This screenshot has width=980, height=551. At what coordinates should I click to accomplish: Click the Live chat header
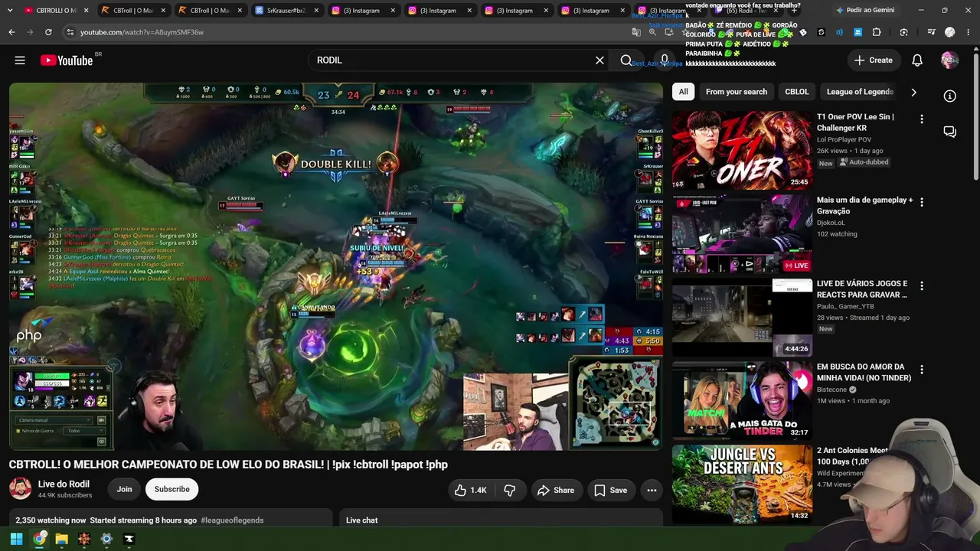(x=361, y=520)
